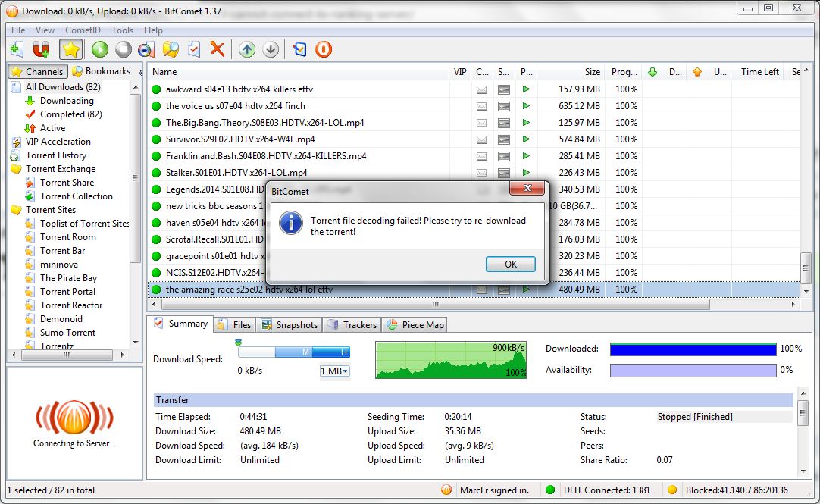The image size is (820, 504).
Task: Click the orange upload arrow column header
Action: [697, 72]
